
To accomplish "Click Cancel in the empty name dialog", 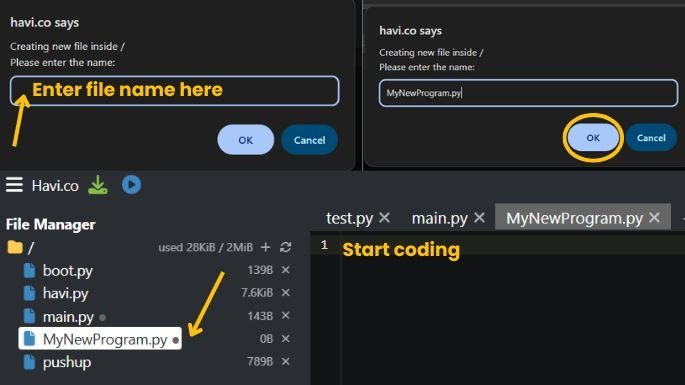I will [309, 140].
